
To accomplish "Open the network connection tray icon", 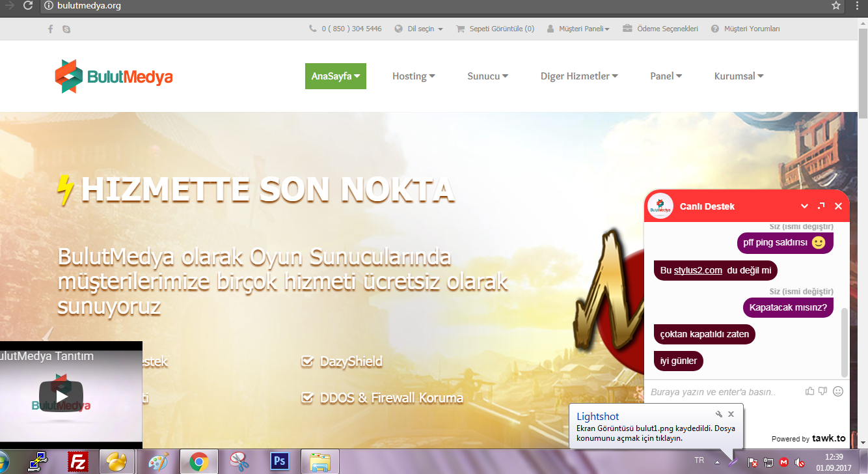I will tap(768, 462).
